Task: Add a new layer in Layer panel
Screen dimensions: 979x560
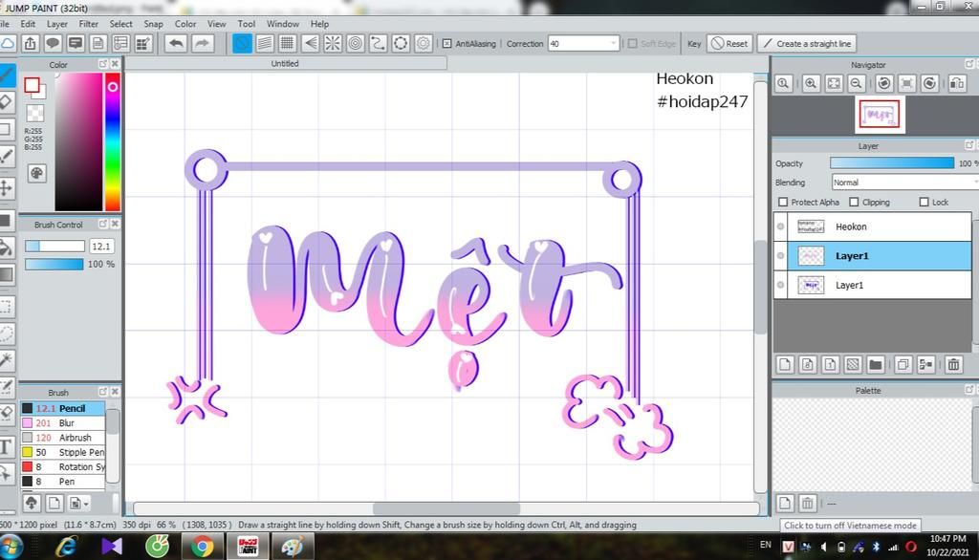Action: (785, 364)
